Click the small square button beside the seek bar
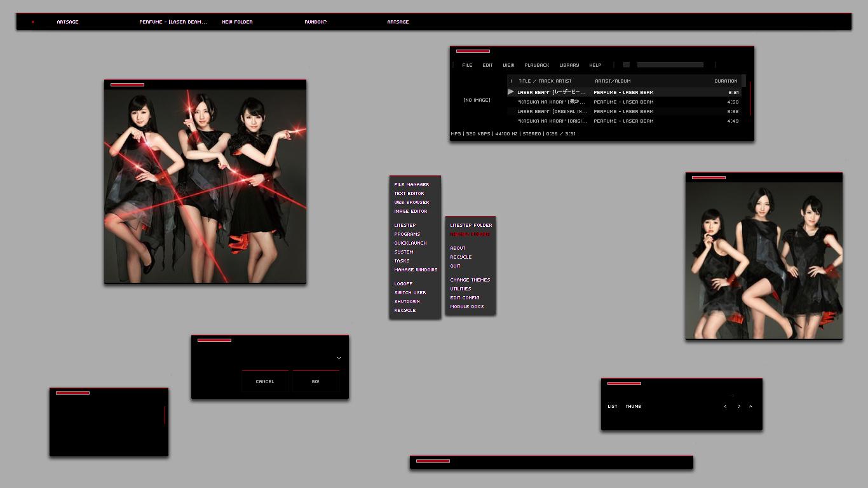The width and height of the screenshot is (868, 488). (626, 65)
